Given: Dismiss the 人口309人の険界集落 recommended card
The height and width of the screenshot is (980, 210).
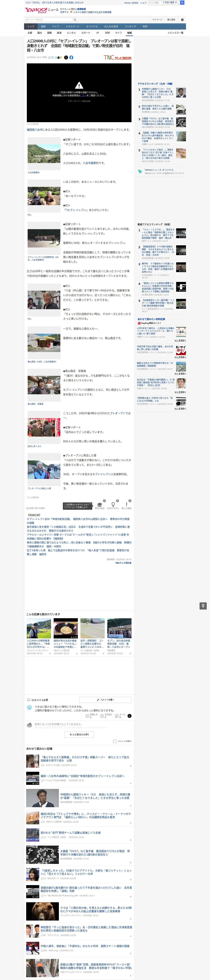Looking at the screenshot, I should pyautogui.click(x=50, y=654).
